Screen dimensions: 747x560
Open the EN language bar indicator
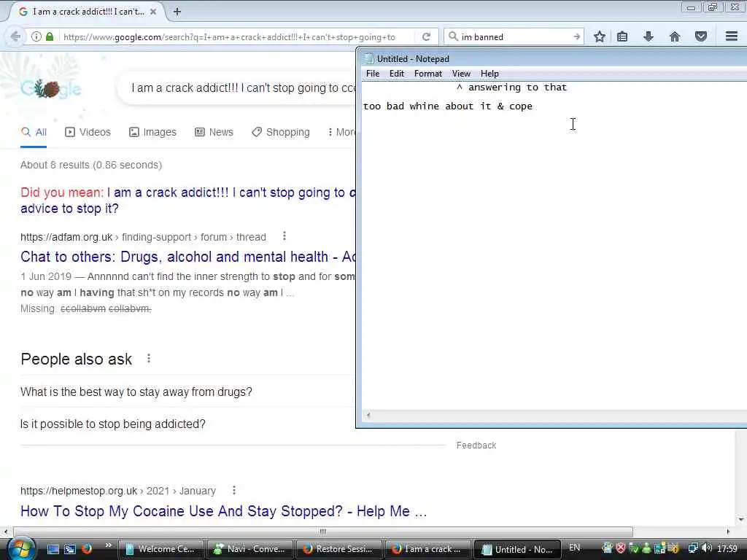(x=575, y=548)
